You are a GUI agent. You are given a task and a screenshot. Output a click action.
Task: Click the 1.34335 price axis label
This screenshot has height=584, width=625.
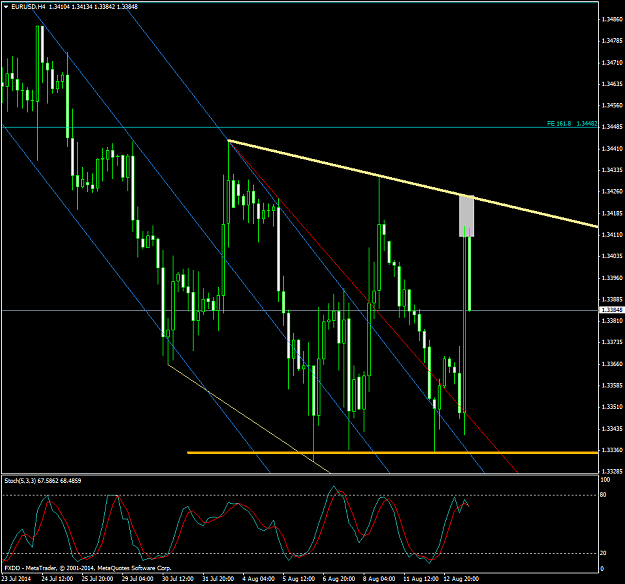point(612,170)
